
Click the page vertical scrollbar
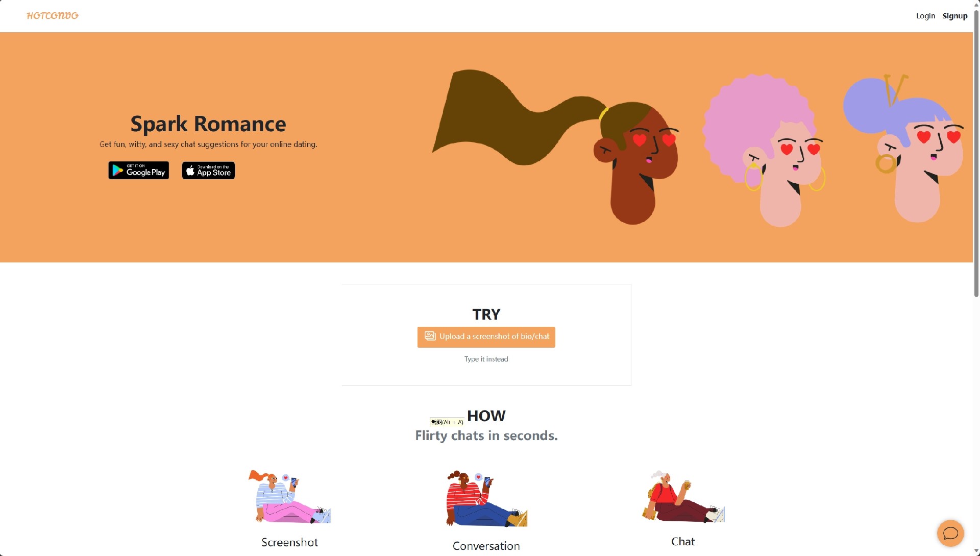tap(976, 153)
